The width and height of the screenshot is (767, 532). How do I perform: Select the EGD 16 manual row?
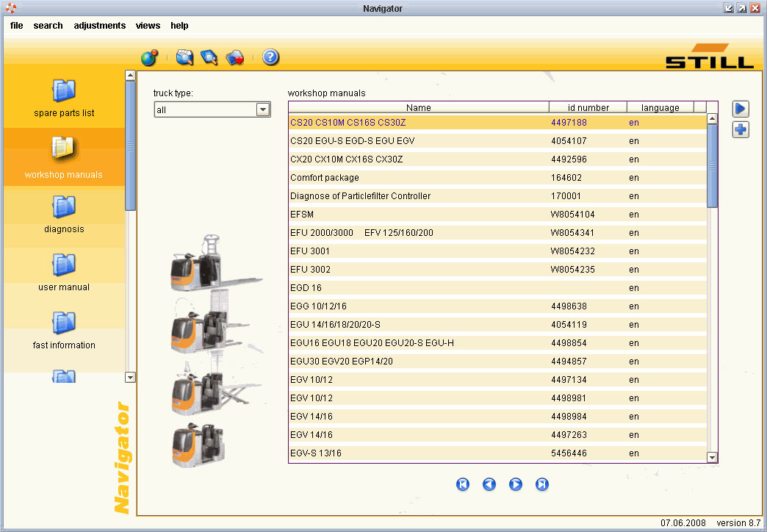(497, 288)
